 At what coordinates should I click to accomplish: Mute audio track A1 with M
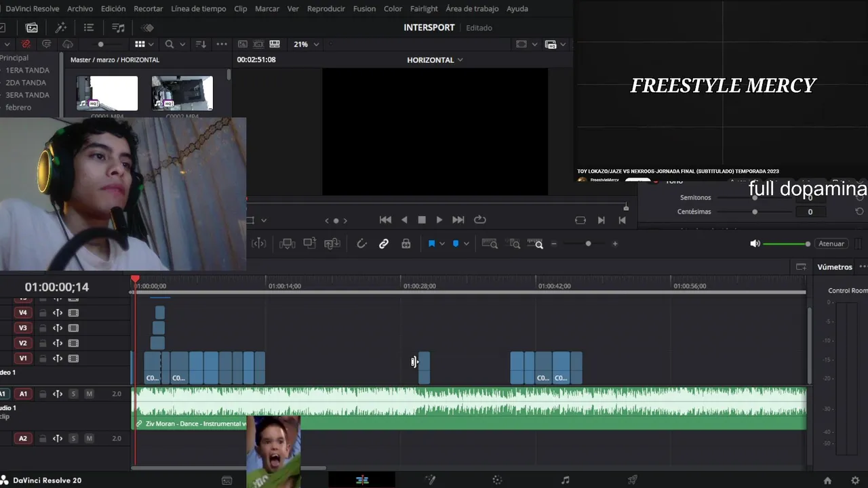(x=89, y=394)
